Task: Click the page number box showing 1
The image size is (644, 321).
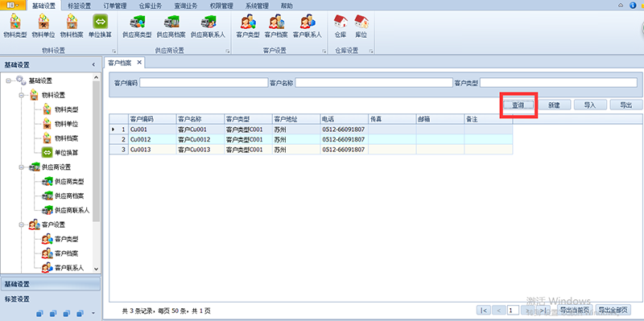Action: click(513, 310)
